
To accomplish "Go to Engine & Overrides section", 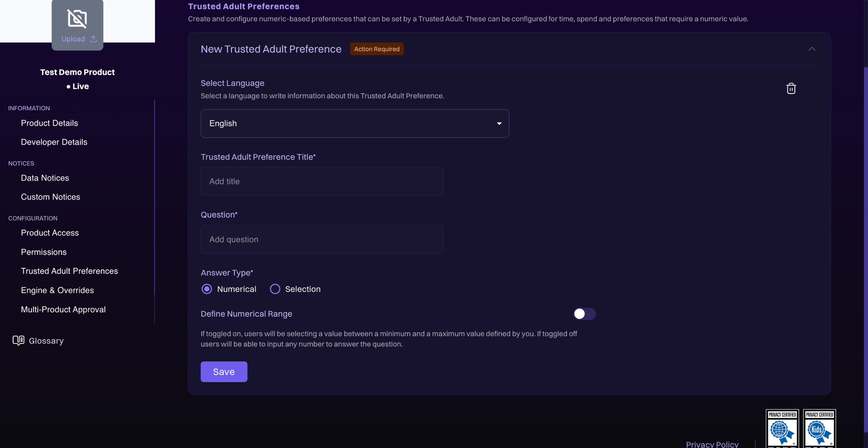I will pos(57,291).
